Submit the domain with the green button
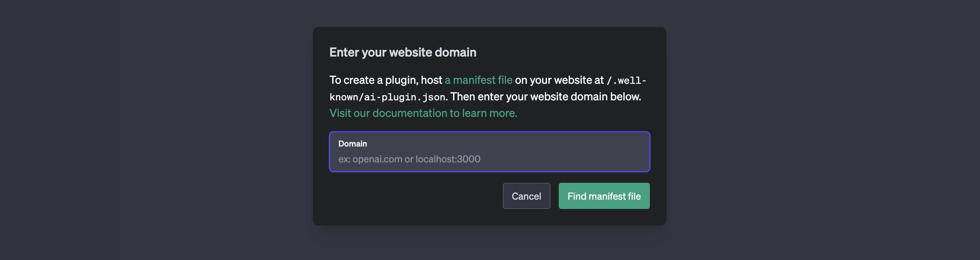Screen dimensions: 980x260 pyautogui.click(x=604, y=196)
